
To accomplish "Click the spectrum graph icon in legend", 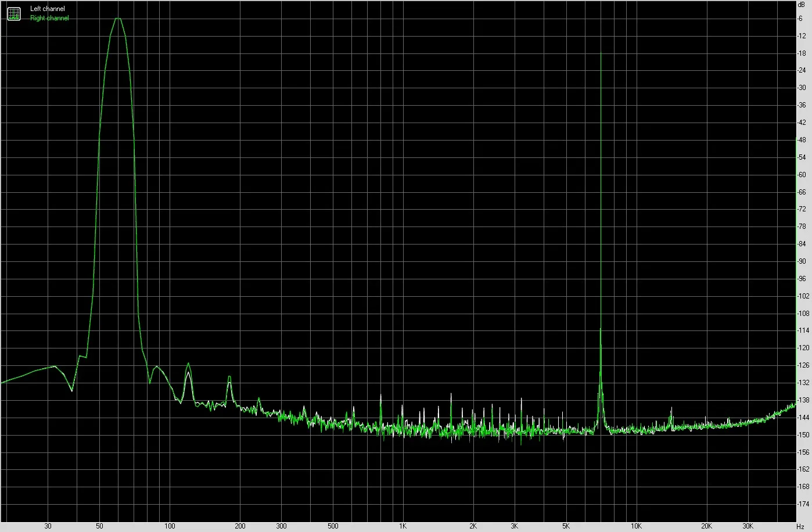I will click(x=13, y=13).
